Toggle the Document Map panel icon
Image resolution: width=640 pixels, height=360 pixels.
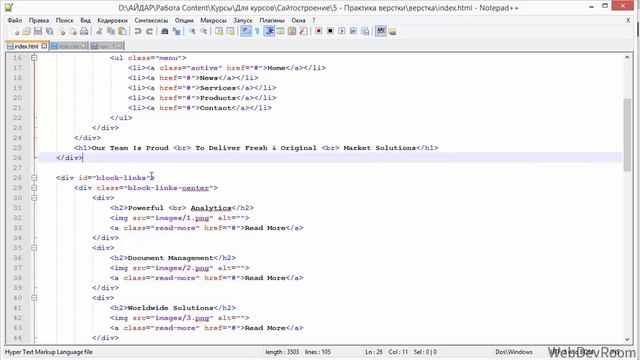292,31
